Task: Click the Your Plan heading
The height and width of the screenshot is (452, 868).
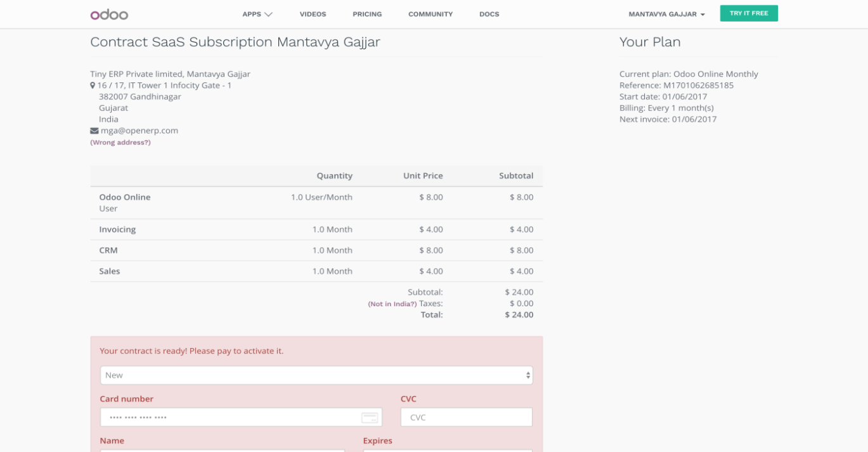Action: (x=650, y=42)
